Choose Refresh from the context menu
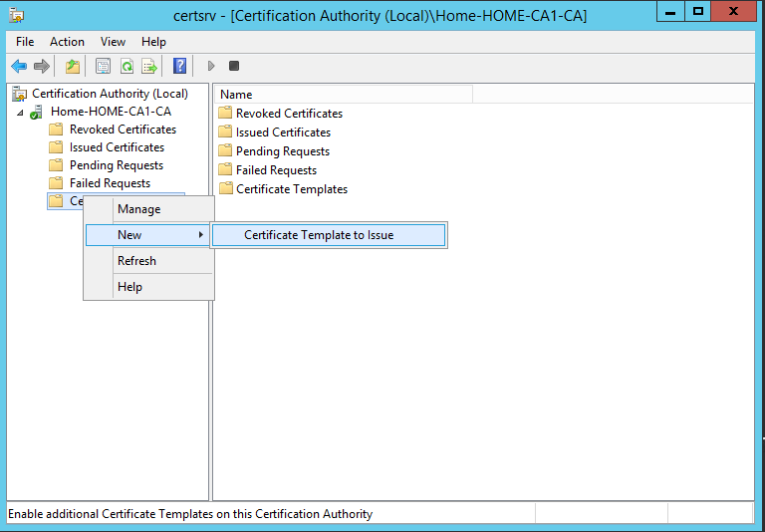This screenshot has width=765, height=532. [x=149, y=261]
